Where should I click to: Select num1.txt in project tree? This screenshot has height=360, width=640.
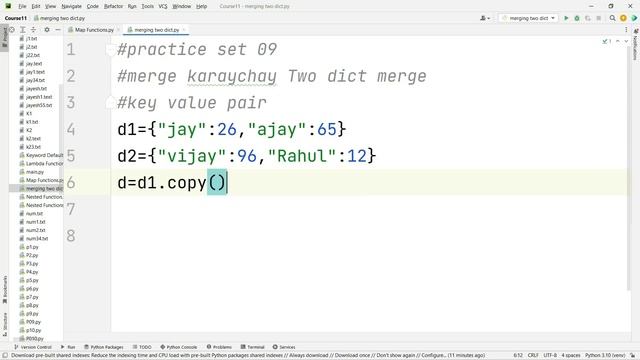[x=36, y=222]
